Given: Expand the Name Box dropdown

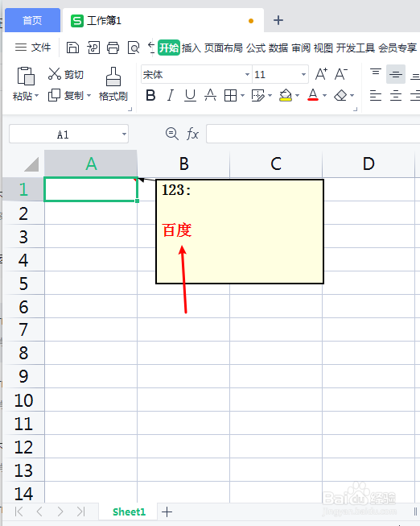Looking at the screenshot, I should click(x=125, y=135).
